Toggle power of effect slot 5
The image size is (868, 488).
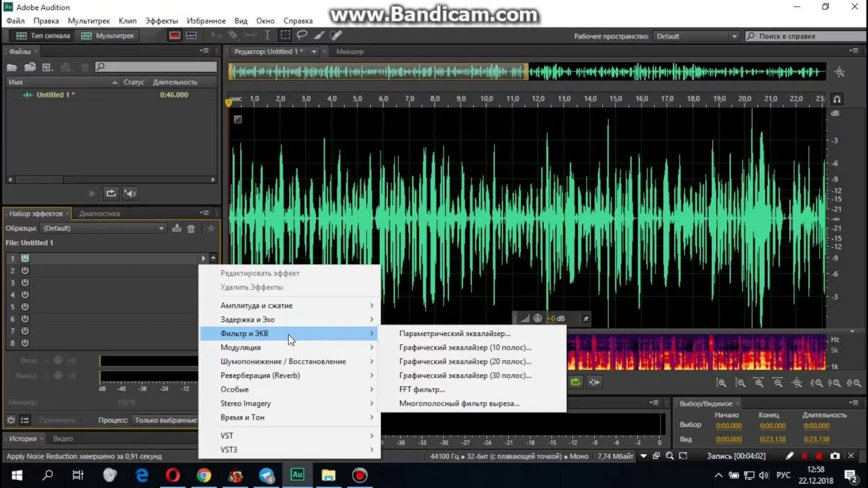click(25, 307)
